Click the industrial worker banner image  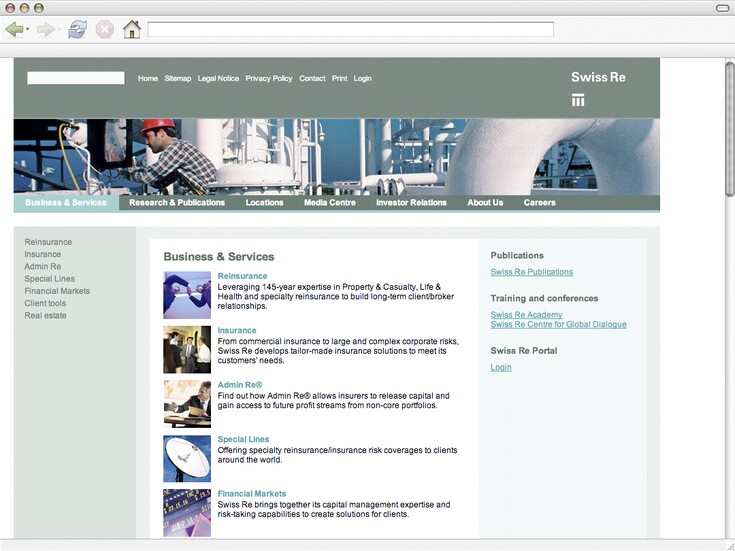337,157
